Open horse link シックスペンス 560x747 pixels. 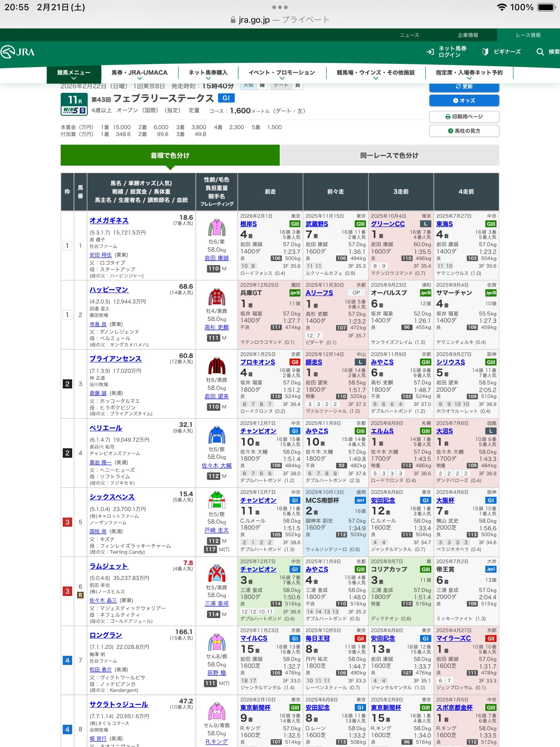click(x=112, y=497)
